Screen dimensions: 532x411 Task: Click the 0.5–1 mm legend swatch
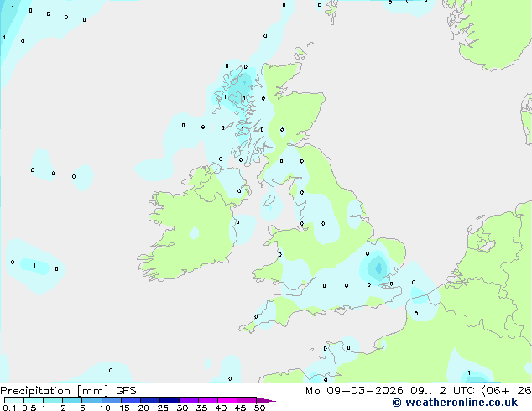tap(34, 400)
